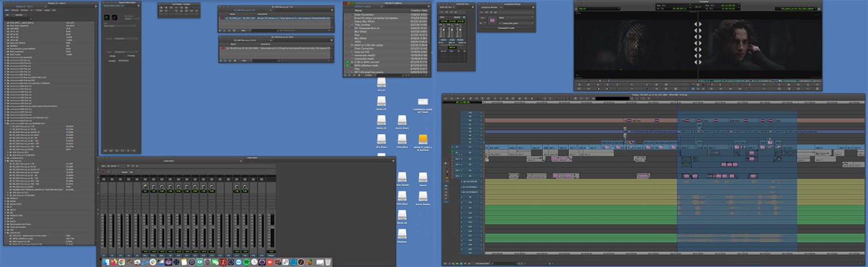The image size is (868, 267).
Task: Open Google Chrome from the Dock
Action: (x=121, y=262)
